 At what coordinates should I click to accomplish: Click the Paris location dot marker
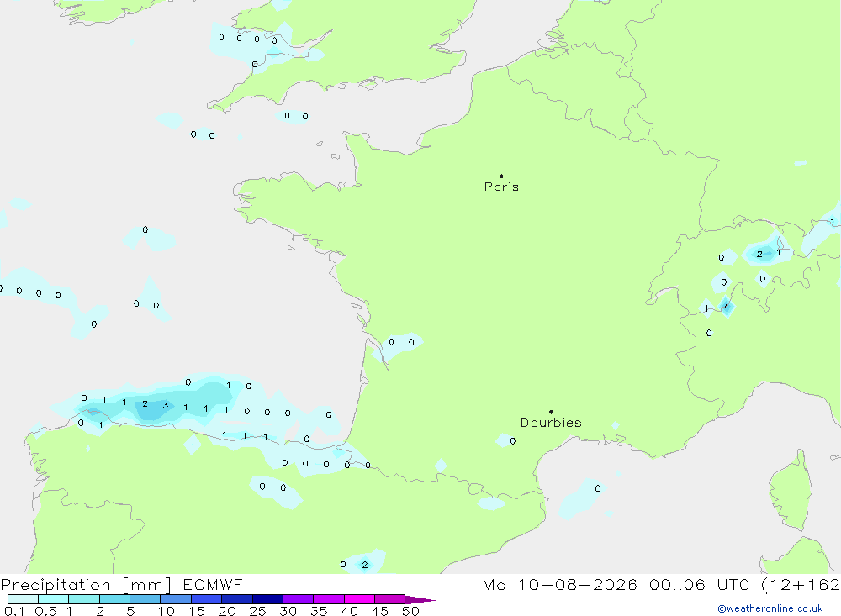[501, 176]
